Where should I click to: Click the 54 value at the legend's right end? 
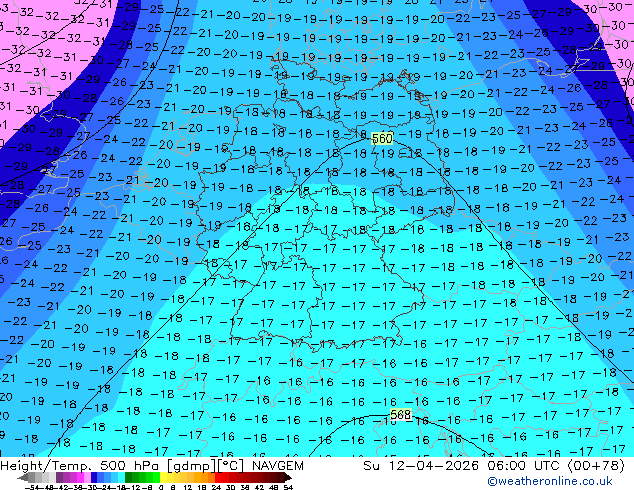coord(287,487)
